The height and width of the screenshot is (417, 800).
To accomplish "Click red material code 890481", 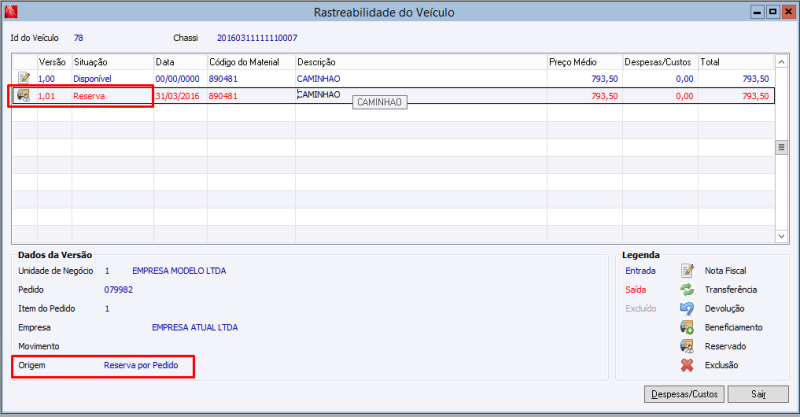I will click(223, 96).
